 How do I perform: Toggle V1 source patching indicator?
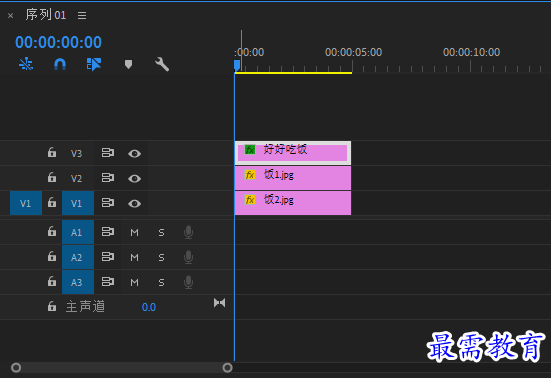point(26,203)
